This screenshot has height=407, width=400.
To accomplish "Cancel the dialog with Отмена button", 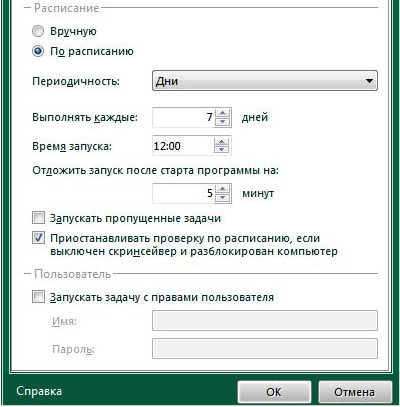I will click(x=354, y=392).
